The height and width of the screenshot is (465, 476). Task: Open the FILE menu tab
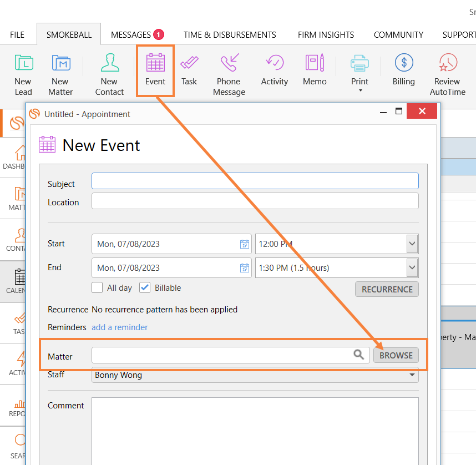click(17, 34)
